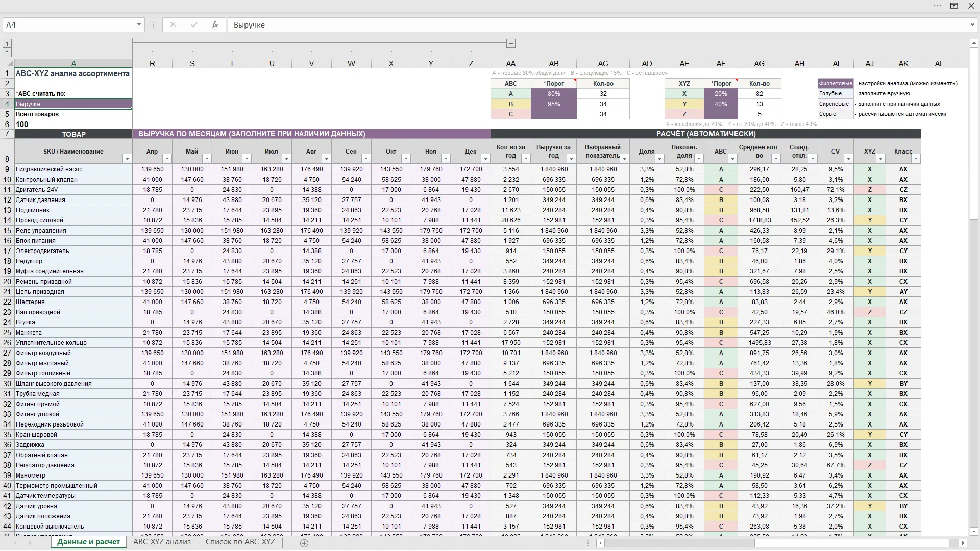Click the vertical scrollbar up arrow
Screen dimensions: 980x551
[973, 43]
